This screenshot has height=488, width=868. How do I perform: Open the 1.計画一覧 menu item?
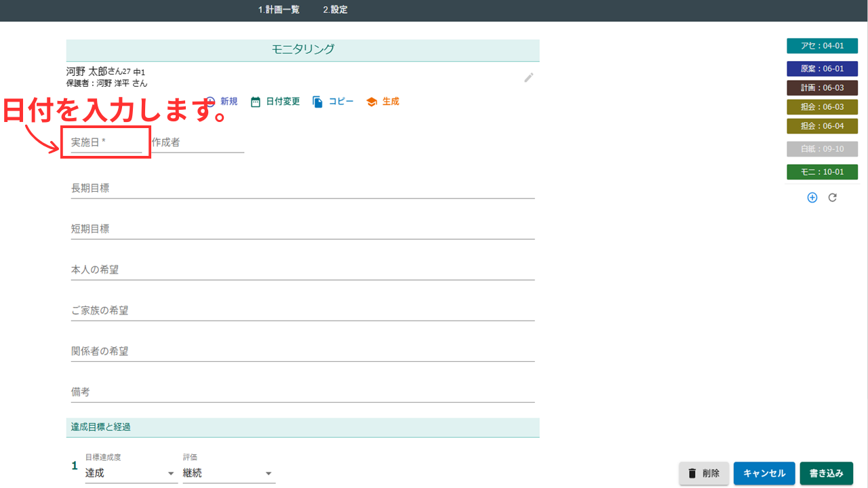pyautogui.click(x=279, y=10)
